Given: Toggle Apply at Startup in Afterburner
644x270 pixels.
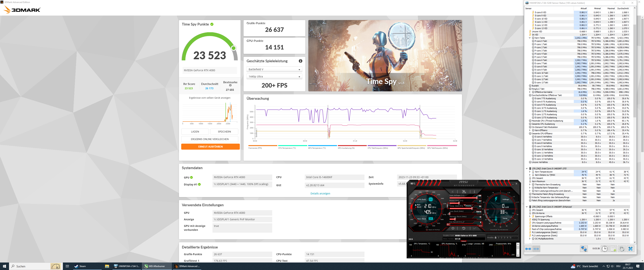Looking at the screenshot, I should [x=427, y=230].
